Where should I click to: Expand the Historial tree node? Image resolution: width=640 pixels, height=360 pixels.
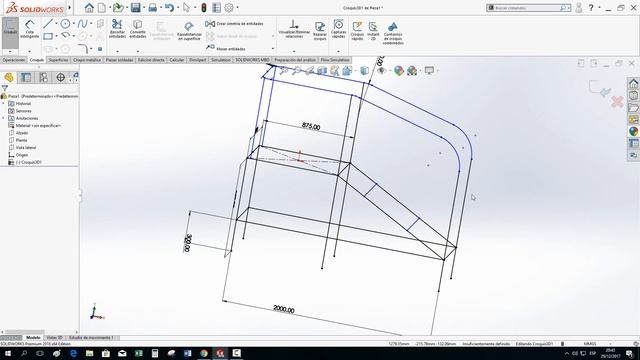tap(4, 104)
